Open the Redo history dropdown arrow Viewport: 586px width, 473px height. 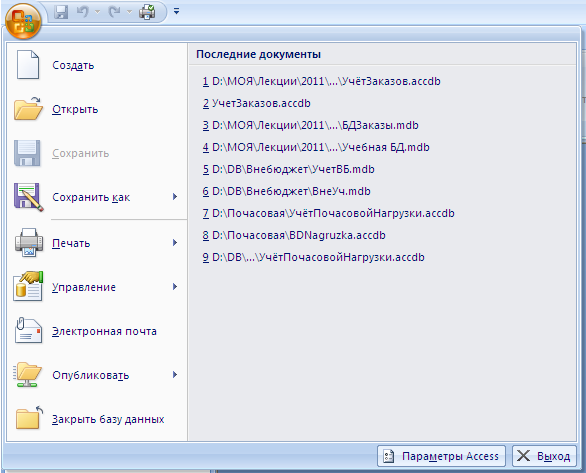pyautogui.click(x=129, y=12)
